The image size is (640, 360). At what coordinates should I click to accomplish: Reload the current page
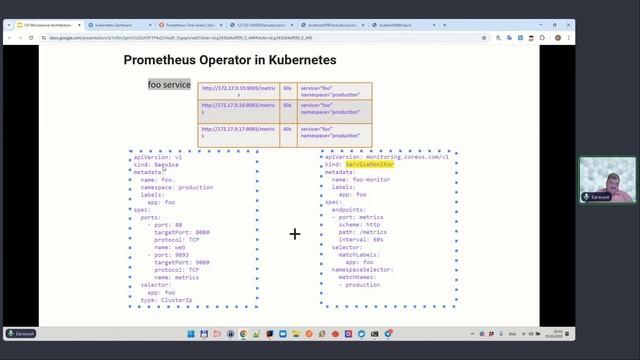(31, 38)
